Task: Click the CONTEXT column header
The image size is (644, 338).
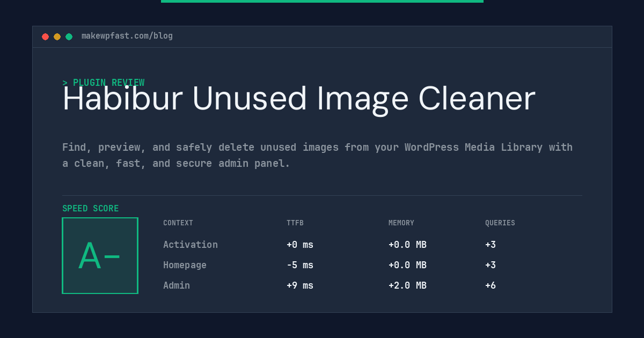Action: coord(178,223)
